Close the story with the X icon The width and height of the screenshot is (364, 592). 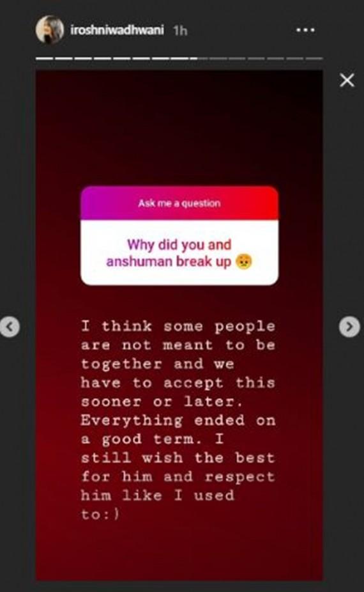tap(347, 80)
